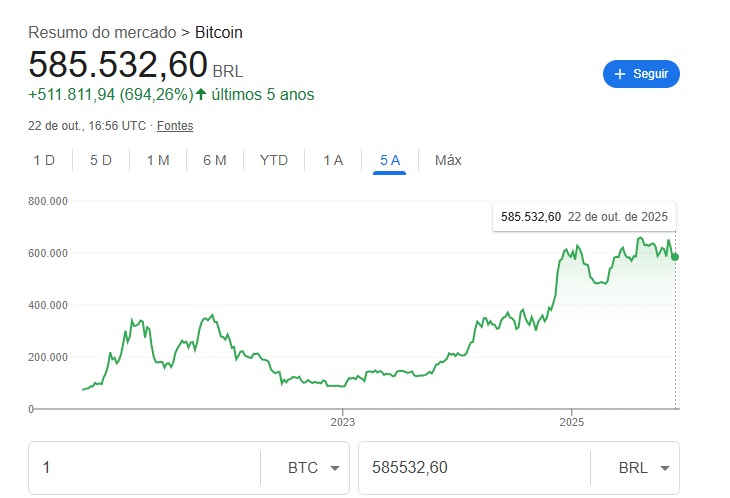730x498 pixels.
Task: Click the Bitcoin breadcrumb title
Action: click(219, 33)
